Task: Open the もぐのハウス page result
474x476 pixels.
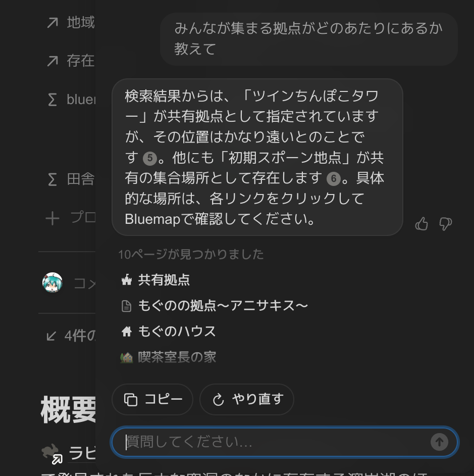Action: (177, 331)
